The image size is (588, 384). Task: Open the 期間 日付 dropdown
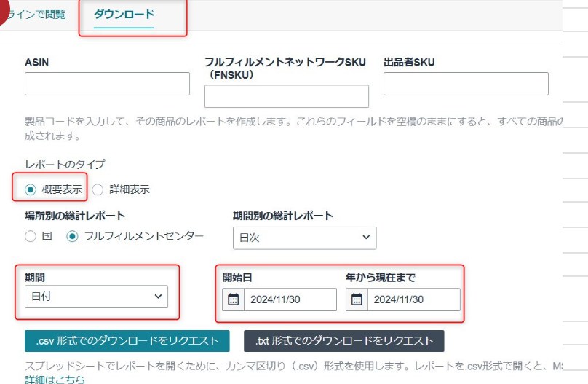[96, 297]
